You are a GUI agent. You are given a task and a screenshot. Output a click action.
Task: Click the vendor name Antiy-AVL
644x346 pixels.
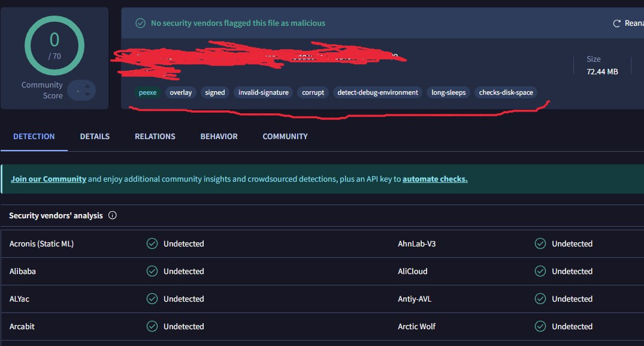[x=415, y=299]
